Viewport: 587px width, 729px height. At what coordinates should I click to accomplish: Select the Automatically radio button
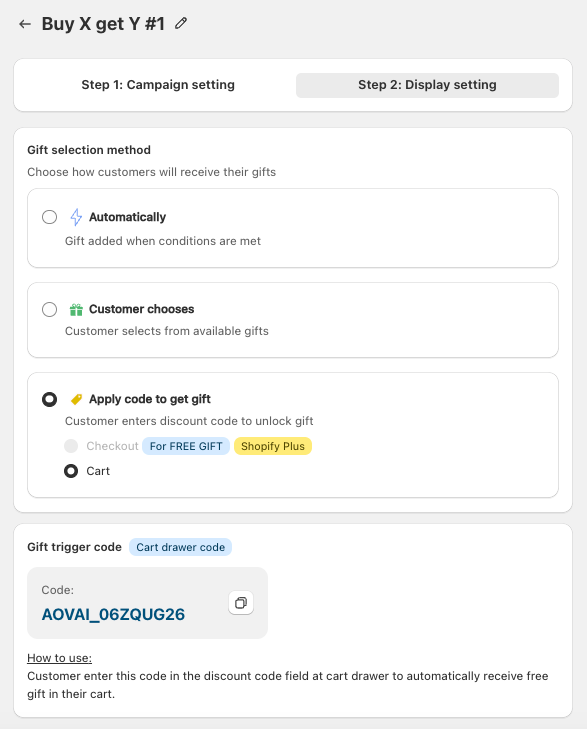pos(49,217)
